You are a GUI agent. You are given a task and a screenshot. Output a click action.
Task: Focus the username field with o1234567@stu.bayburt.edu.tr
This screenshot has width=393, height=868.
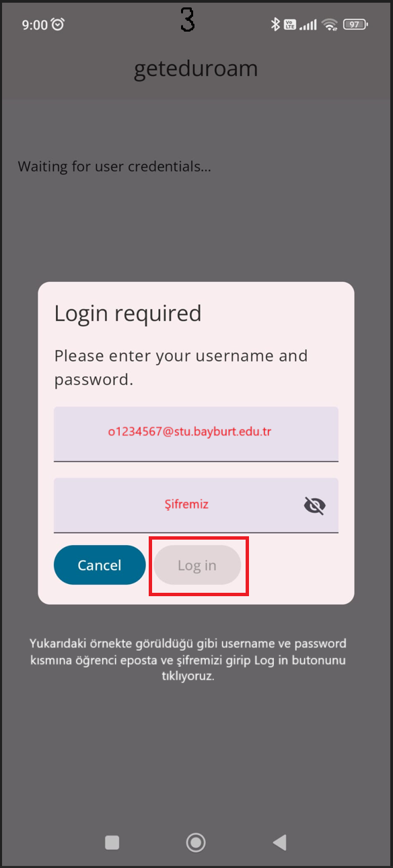click(196, 434)
